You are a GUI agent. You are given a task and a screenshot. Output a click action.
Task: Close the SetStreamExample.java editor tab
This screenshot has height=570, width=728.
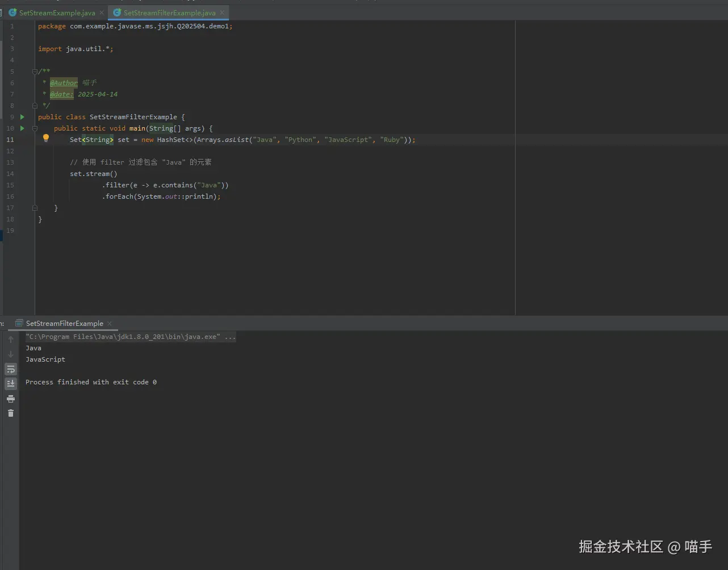coord(102,12)
